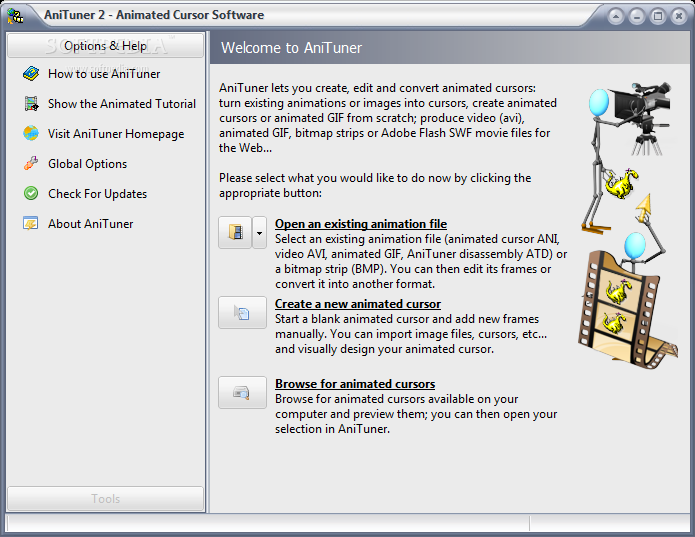Expand the Tools panel header
695x537 pixels.
[105, 499]
